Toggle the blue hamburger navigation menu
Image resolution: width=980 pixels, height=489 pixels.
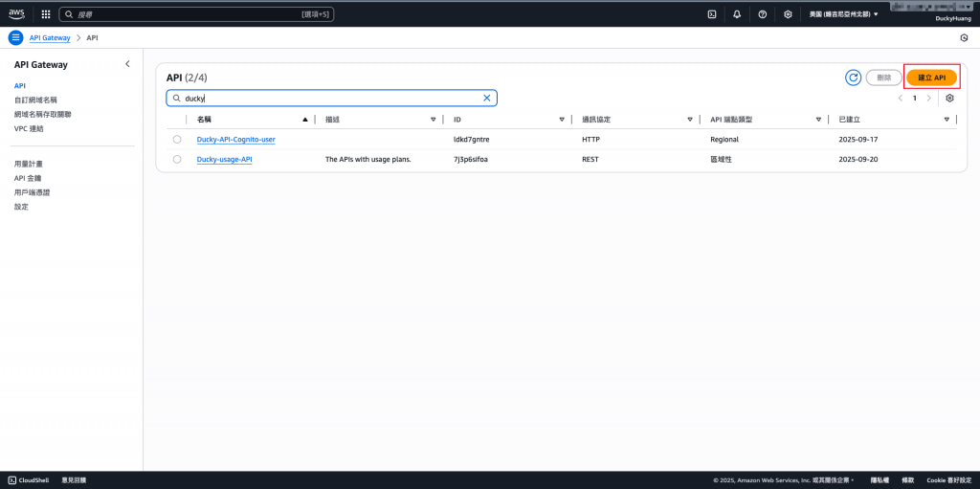(x=15, y=37)
